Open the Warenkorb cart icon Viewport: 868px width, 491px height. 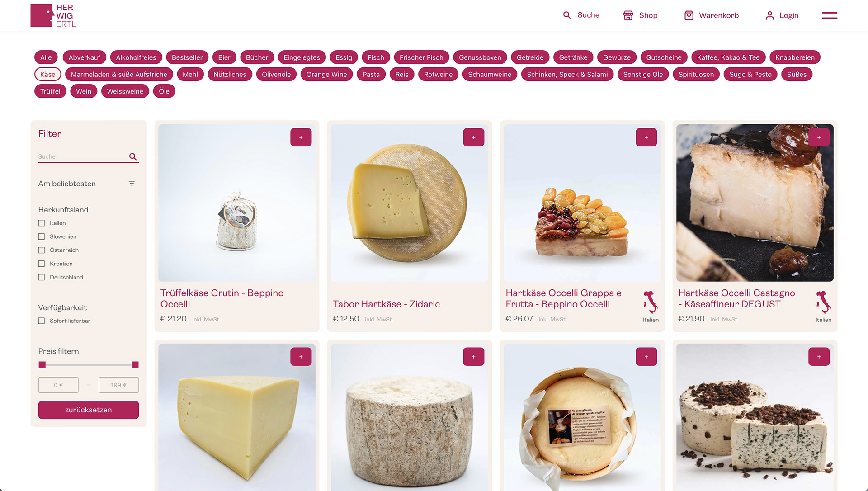[x=689, y=15]
